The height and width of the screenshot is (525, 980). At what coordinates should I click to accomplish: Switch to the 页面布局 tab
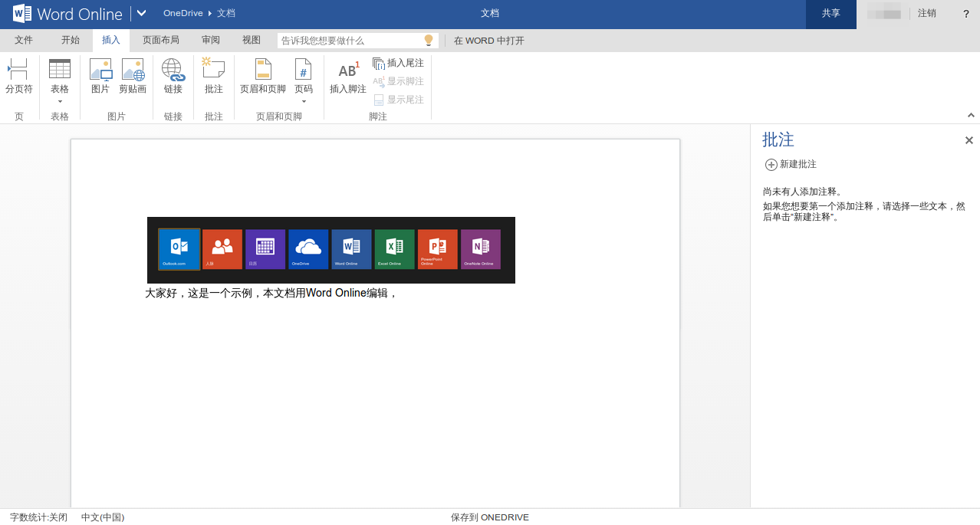(x=161, y=41)
